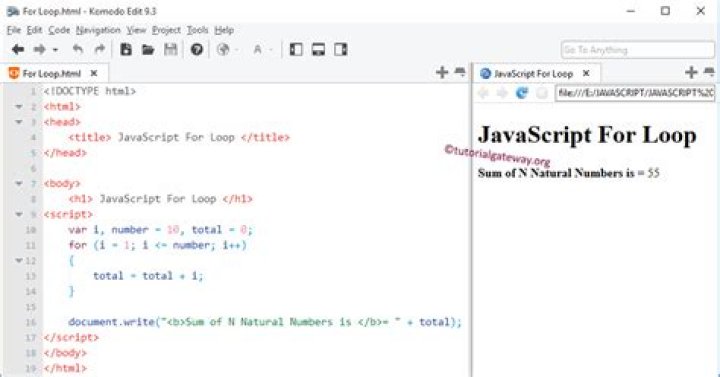Click the preview file URL address bar
The height and width of the screenshot is (377, 720).
click(635, 93)
